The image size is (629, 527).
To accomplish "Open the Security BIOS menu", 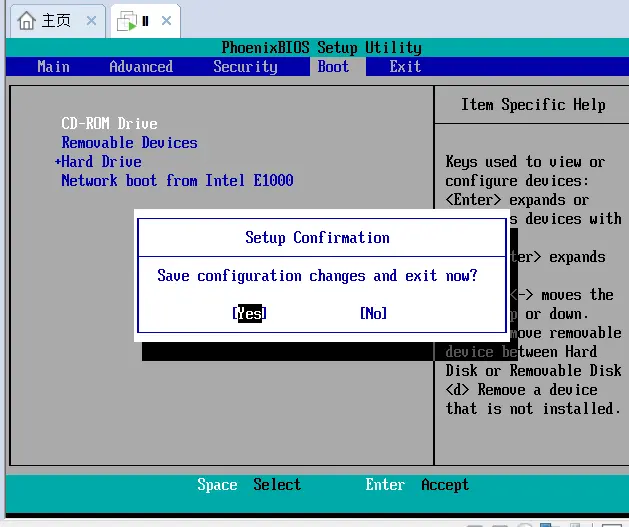I will (246, 67).
